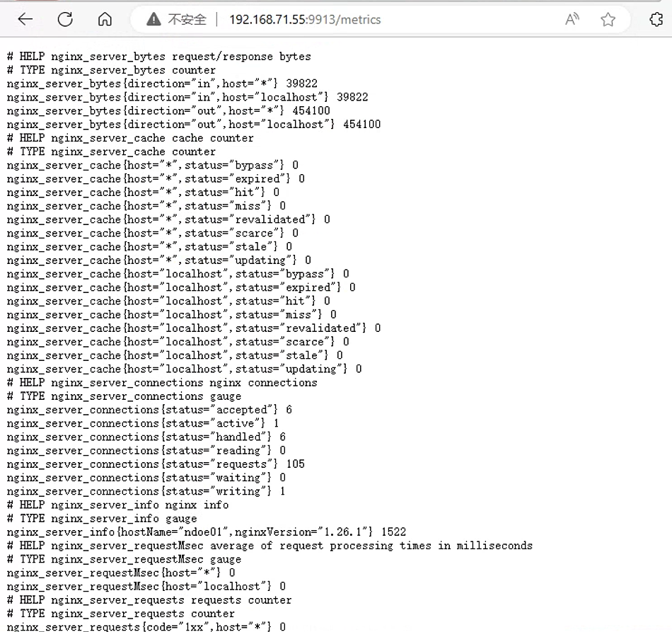Viewport: 672px width, 632px height.
Task: Click the '# TYPE nginx_server_connections gauge' line
Action: (x=124, y=396)
